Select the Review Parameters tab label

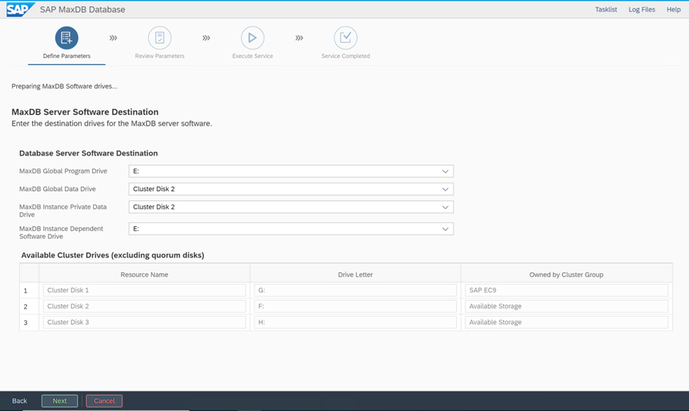point(160,56)
